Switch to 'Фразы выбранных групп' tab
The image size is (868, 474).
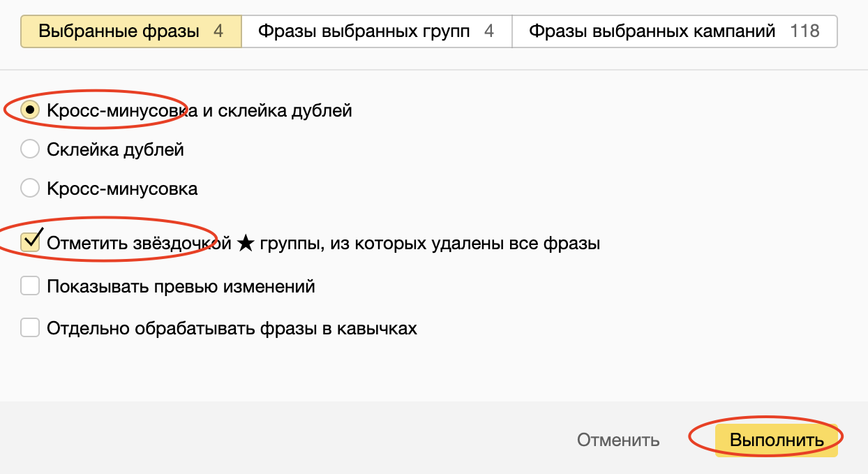[x=364, y=31]
